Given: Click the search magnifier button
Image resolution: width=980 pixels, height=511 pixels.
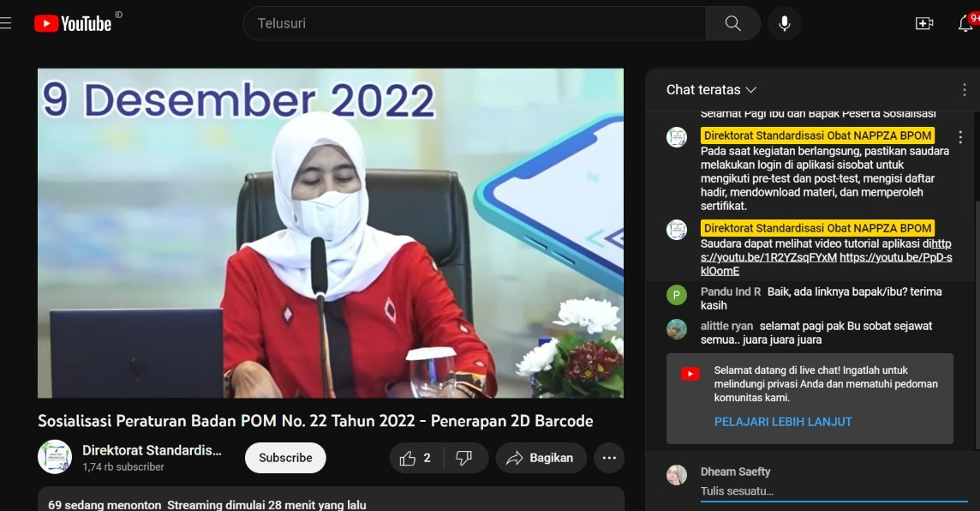Looking at the screenshot, I should click(732, 24).
